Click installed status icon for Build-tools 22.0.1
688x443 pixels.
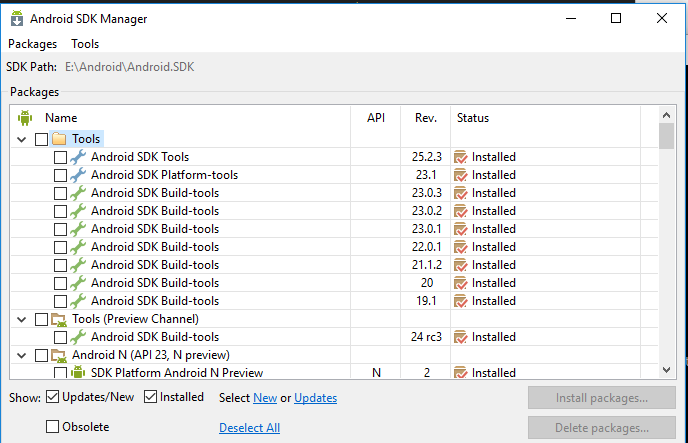point(461,247)
